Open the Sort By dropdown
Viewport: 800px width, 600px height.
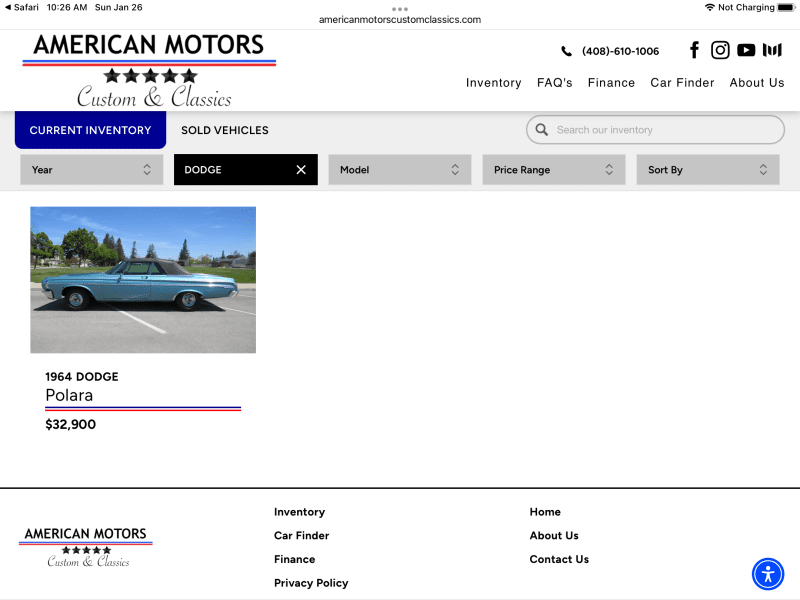[708, 170]
